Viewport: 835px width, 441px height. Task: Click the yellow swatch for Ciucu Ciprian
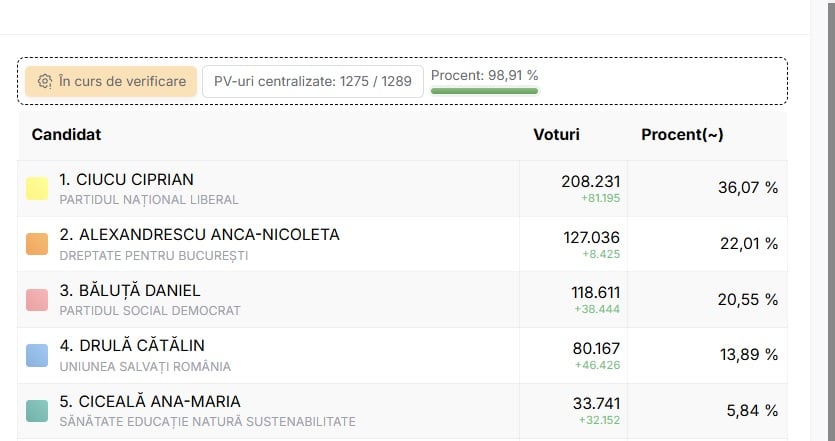pyautogui.click(x=37, y=189)
